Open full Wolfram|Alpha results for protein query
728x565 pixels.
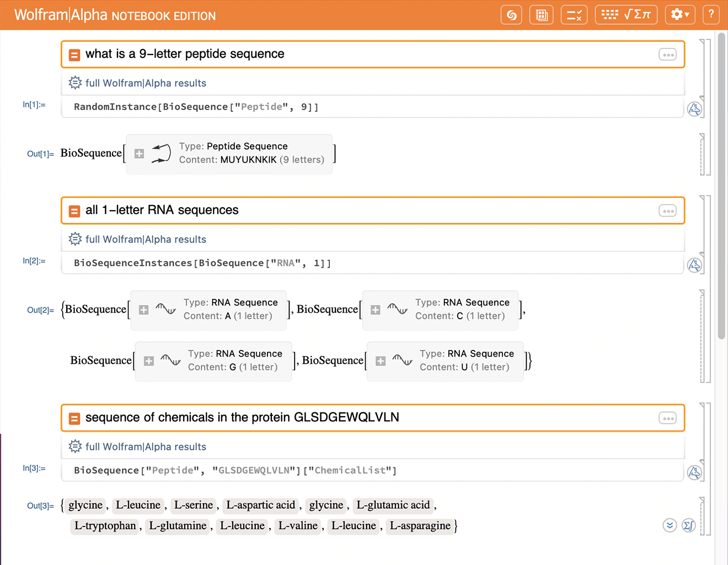tap(146, 446)
